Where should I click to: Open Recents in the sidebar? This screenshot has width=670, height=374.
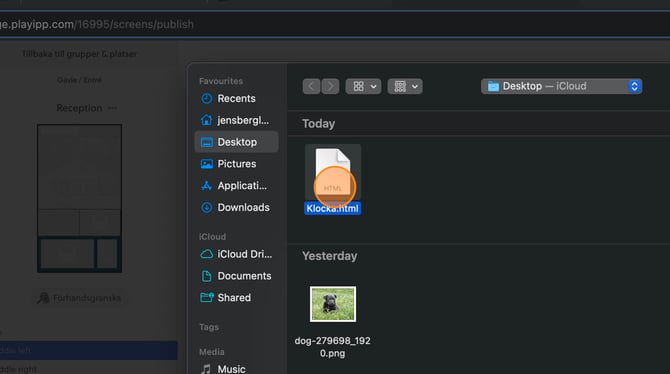tap(236, 98)
